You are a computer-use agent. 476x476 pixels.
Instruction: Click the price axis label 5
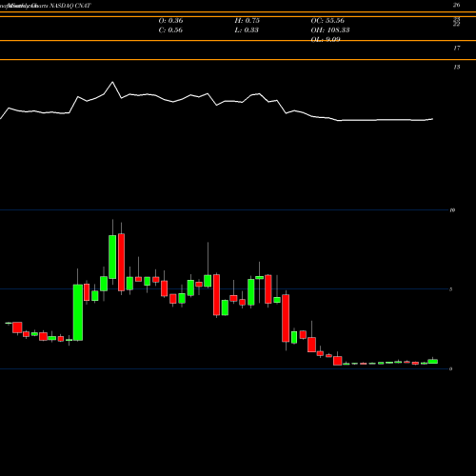coord(451,289)
